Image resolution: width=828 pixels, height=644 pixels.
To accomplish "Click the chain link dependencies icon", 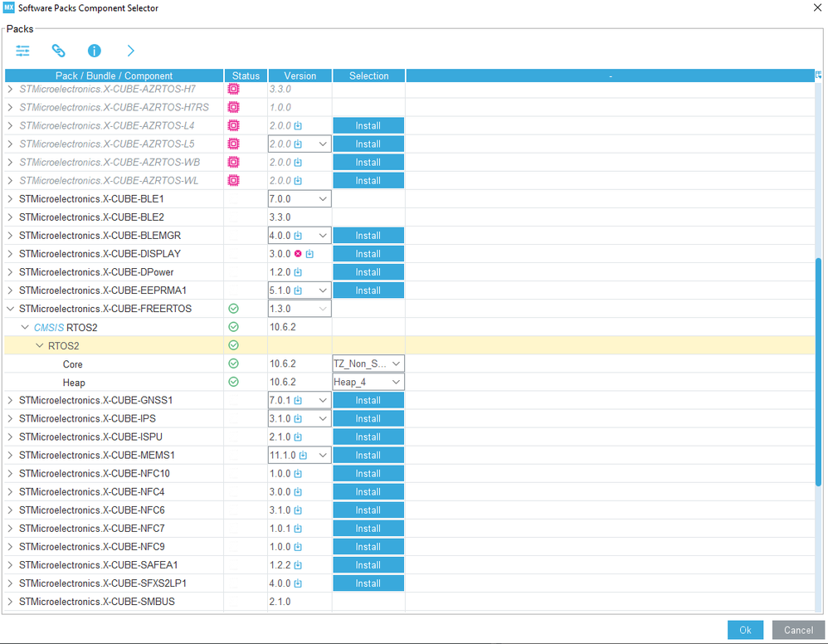I will pyautogui.click(x=58, y=51).
